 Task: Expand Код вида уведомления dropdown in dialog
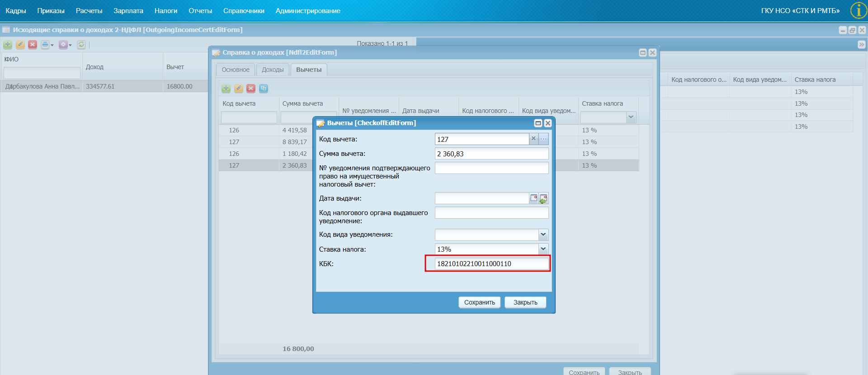click(543, 234)
